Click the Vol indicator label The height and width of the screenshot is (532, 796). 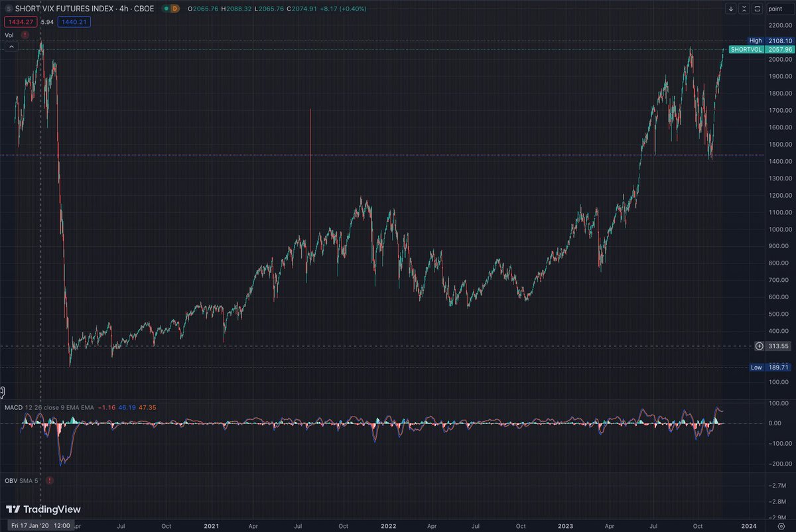click(x=10, y=34)
